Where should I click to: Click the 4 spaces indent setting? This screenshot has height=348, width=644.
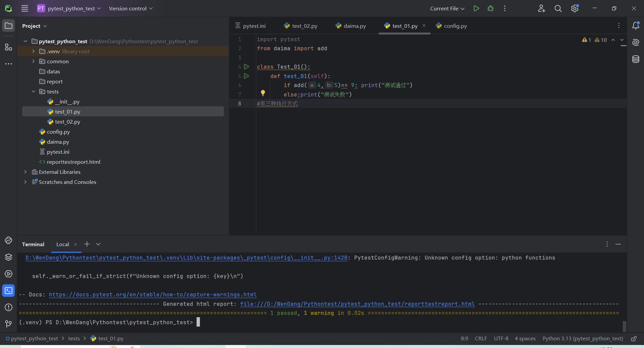(x=525, y=339)
